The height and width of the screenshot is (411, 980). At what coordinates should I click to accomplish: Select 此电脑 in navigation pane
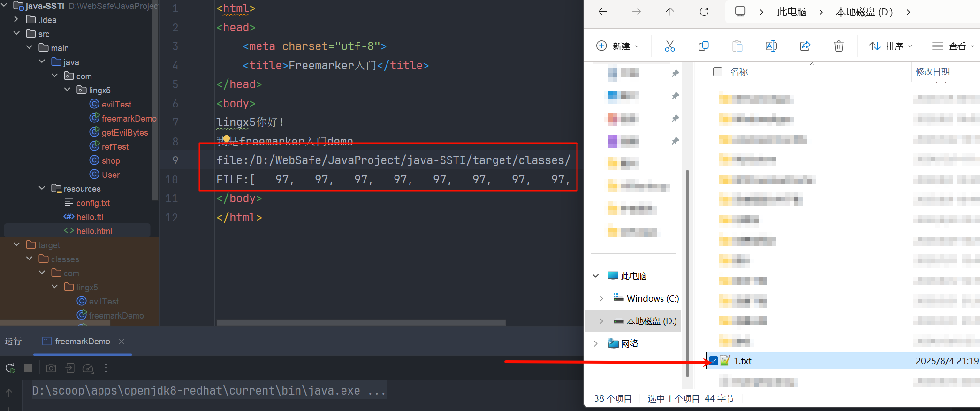coord(634,276)
